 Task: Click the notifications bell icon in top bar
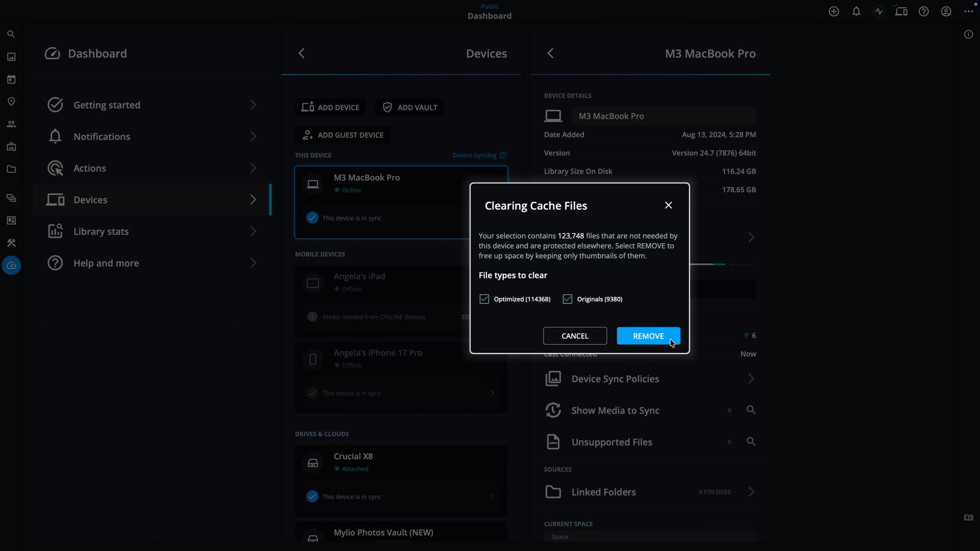(856, 11)
